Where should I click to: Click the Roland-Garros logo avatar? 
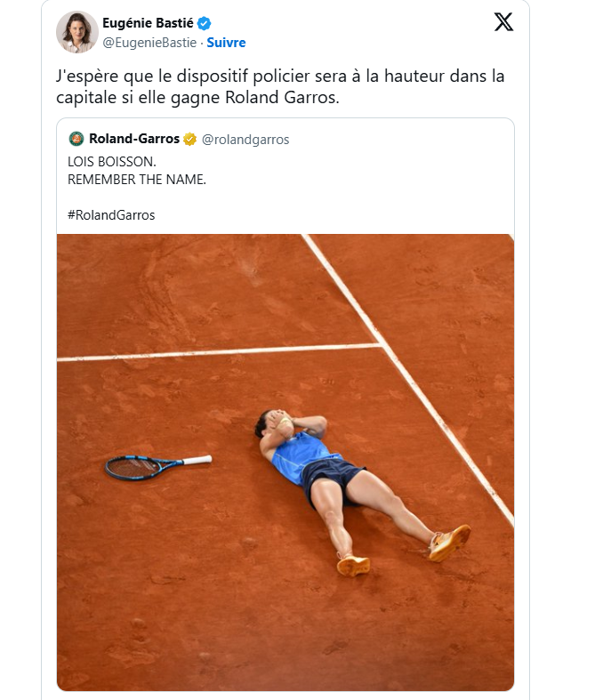[76, 139]
